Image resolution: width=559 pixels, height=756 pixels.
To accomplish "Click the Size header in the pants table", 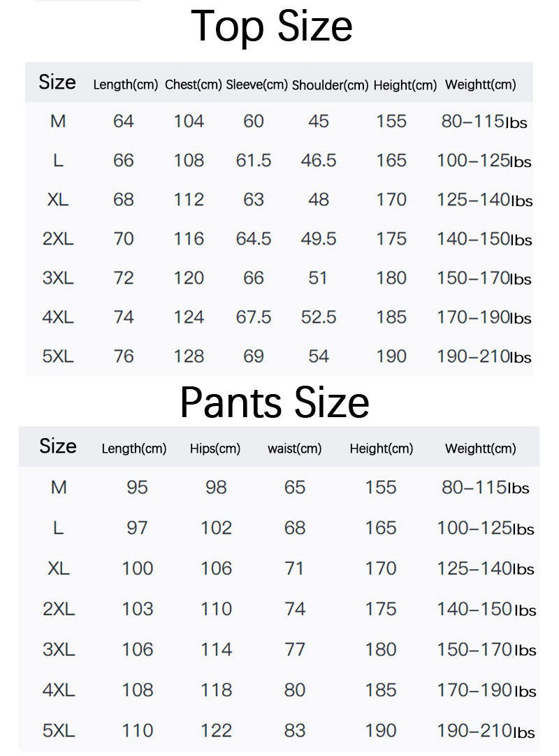I will (58, 446).
